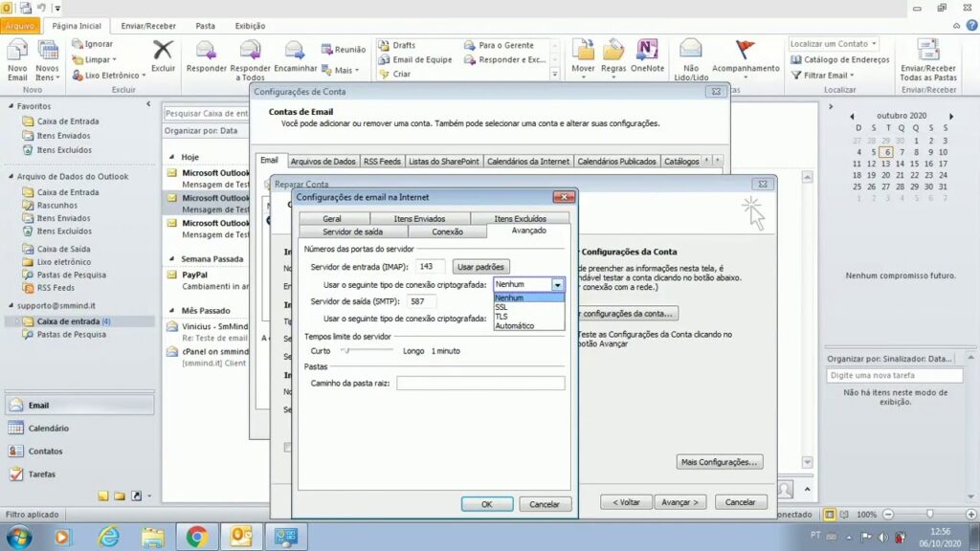Viewport: 980px width, 551px height.
Task: Open the Filtrar Email dropdown
Action: pyautogui.click(x=822, y=75)
